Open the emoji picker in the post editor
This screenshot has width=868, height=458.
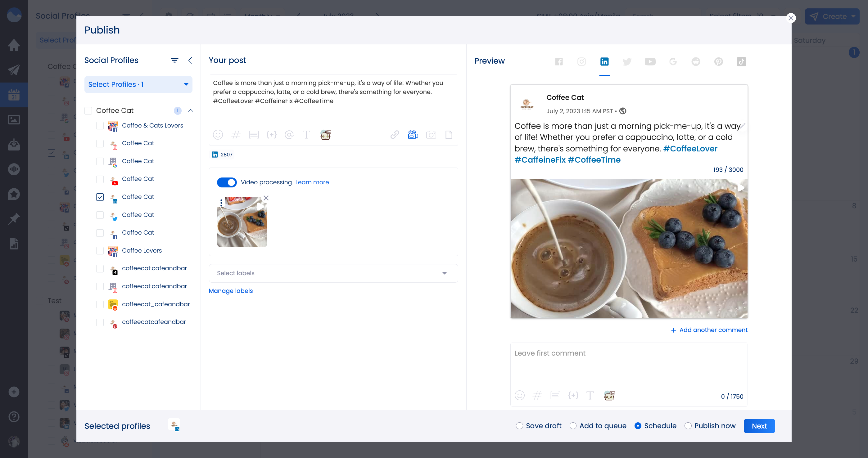pyautogui.click(x=218, y=135)
